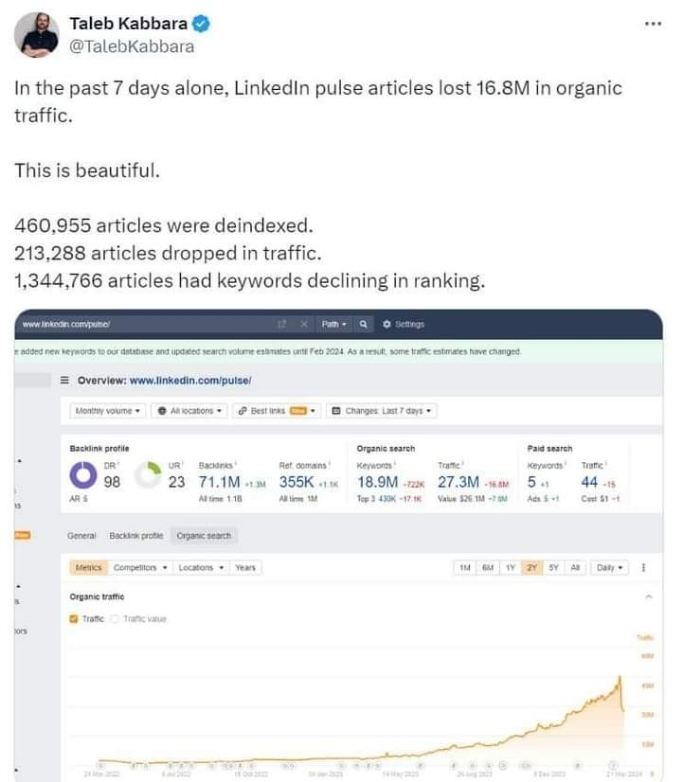Open the www.linkedin.com/pulse/ overview link

click(x=190, y=381)
